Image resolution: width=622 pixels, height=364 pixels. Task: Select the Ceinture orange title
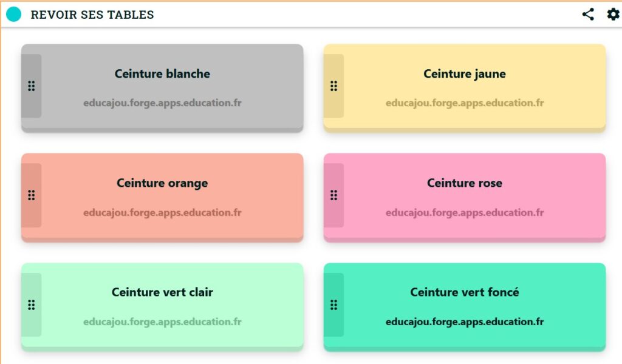162,183
